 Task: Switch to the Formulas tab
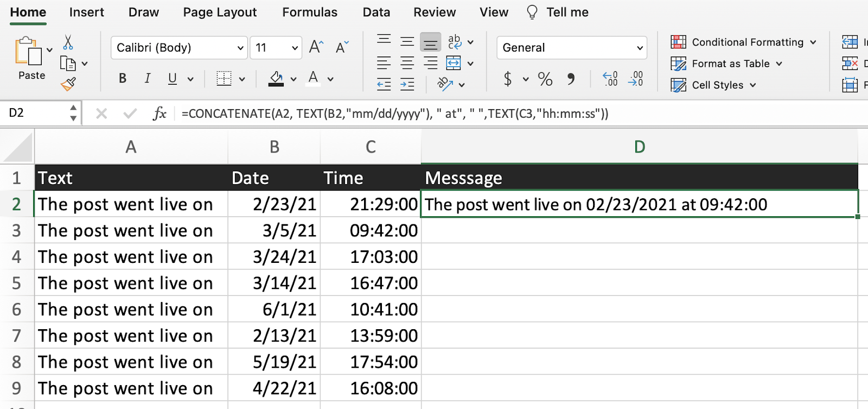pos(309,12)
